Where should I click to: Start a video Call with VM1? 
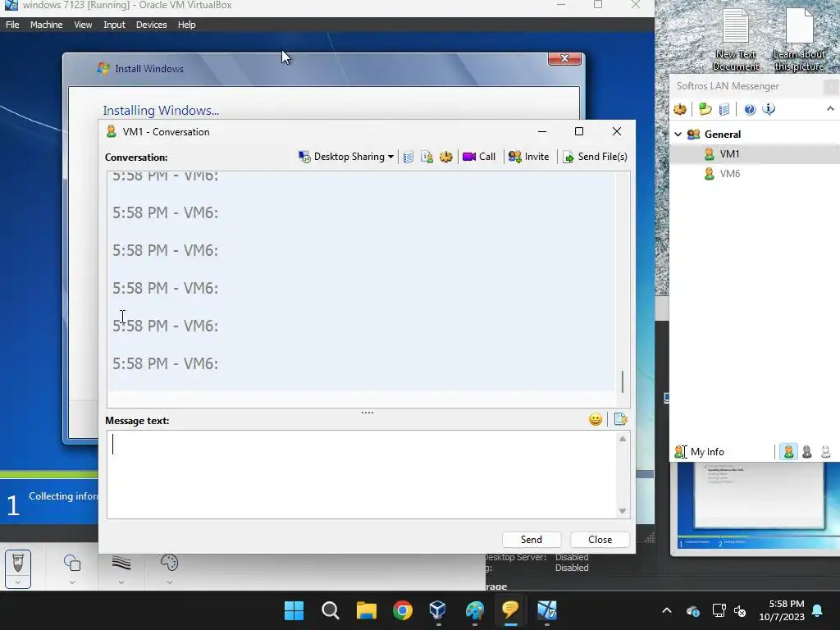pyautogui.click(x=479, y=157)
